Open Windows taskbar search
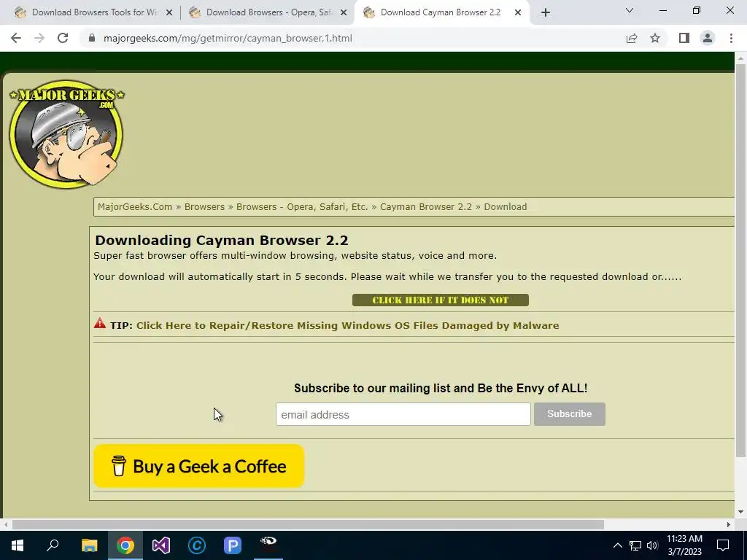 (53, 545)
